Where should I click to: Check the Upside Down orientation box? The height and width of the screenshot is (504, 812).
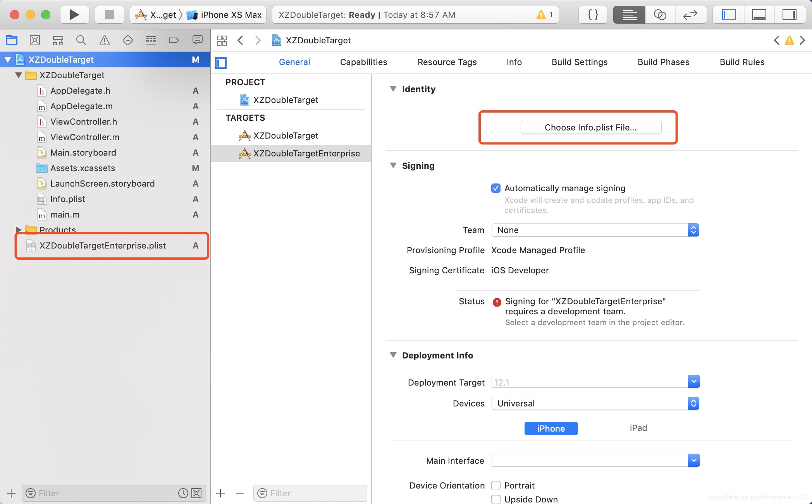click(x=495, y=499)
